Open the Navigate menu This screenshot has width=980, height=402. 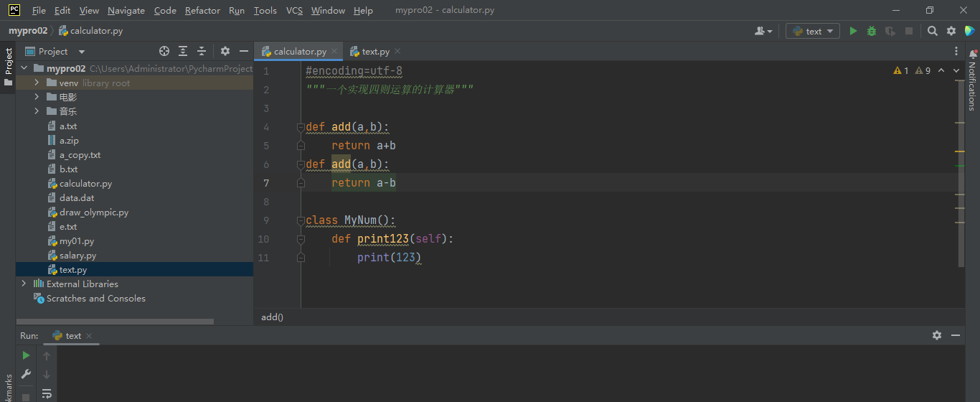point(126,10)
